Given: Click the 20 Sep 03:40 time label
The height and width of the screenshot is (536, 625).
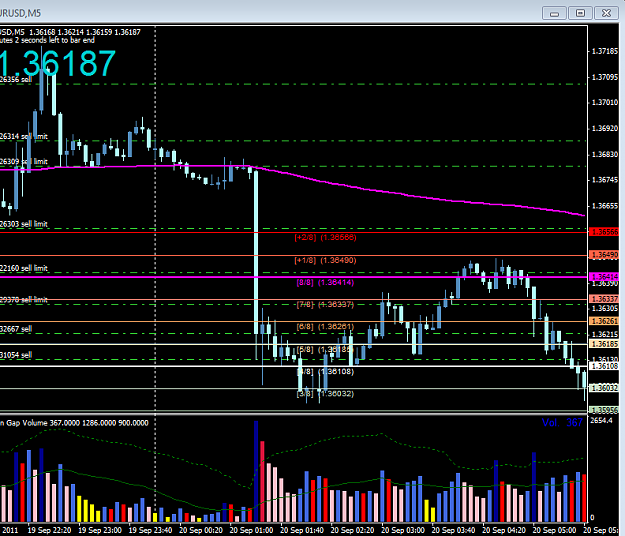Looking at the screenshot, I should [454, 530].
